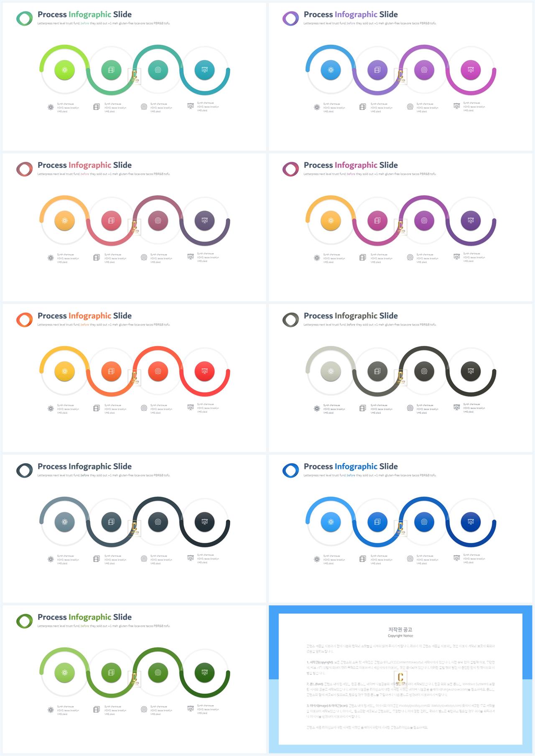The width and height of the screenshot is (535, 756).
Task: Click the lime green atom circle icon
Action: tap(65, 70)
